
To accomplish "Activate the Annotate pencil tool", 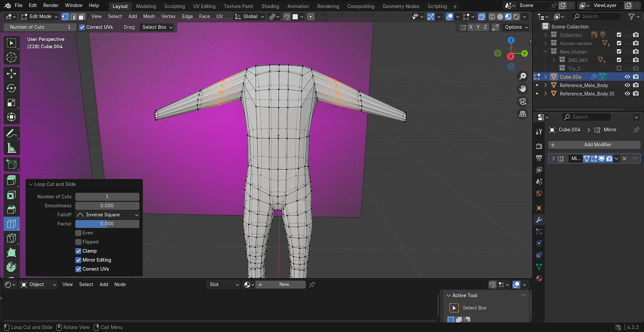I will tap(11, 134).
